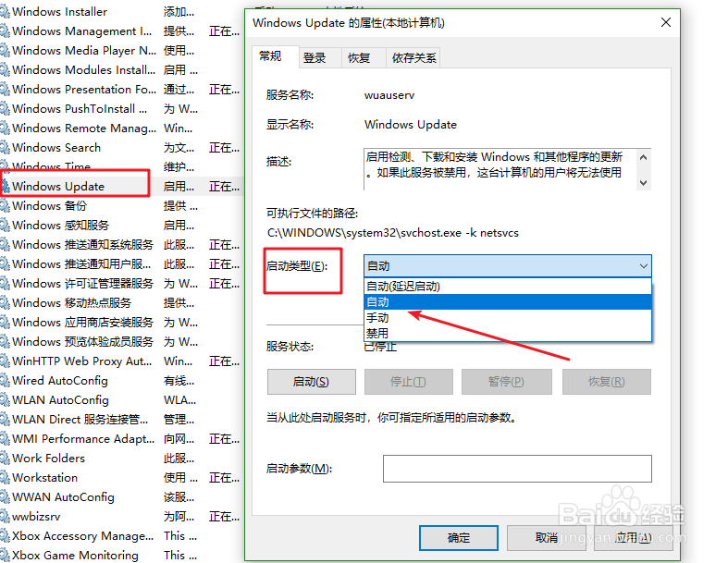
Task: Close the Windows Update properties dialog
Action: click(x=666, y=22)
